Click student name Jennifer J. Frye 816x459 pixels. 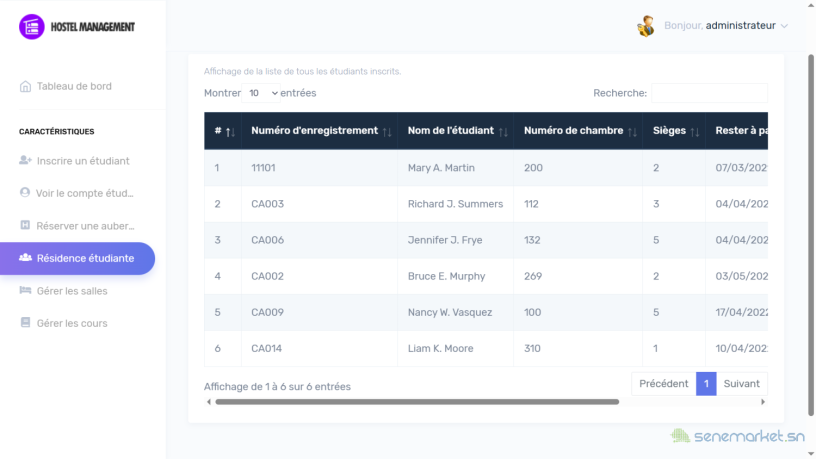[445, 240]
